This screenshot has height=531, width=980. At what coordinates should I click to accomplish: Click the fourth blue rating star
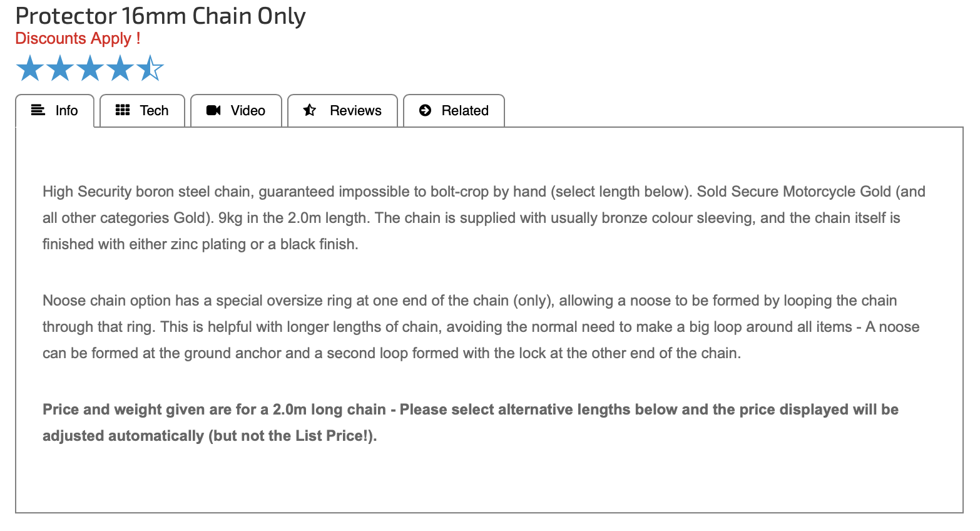pos(120,68)
